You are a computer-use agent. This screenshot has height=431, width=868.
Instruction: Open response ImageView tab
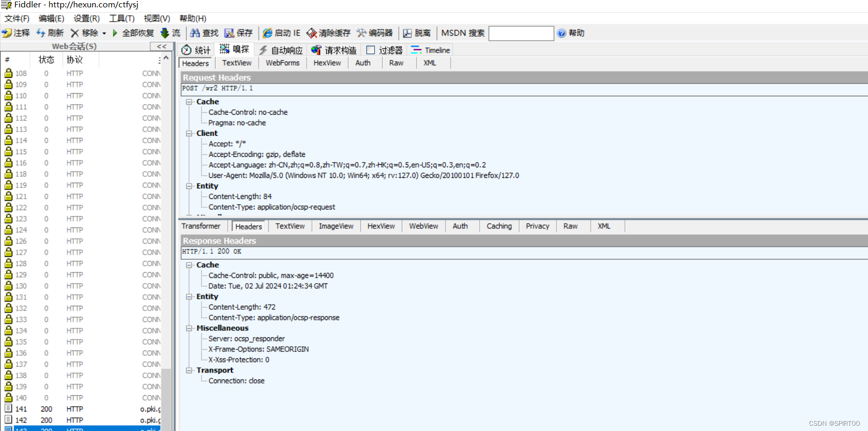pyautogui.click(x=336, y=226)
